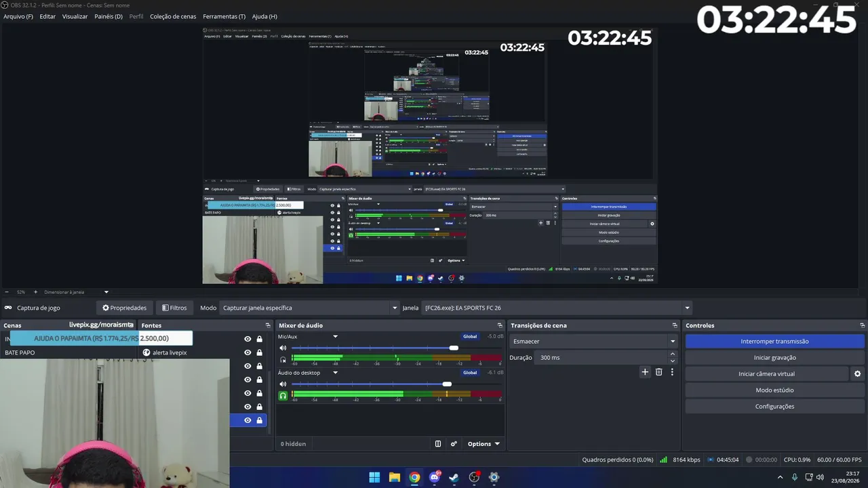The width and height of the screenshot is (868, 488).
Task: Float the Controles dock panel
Action: point(862,325)
